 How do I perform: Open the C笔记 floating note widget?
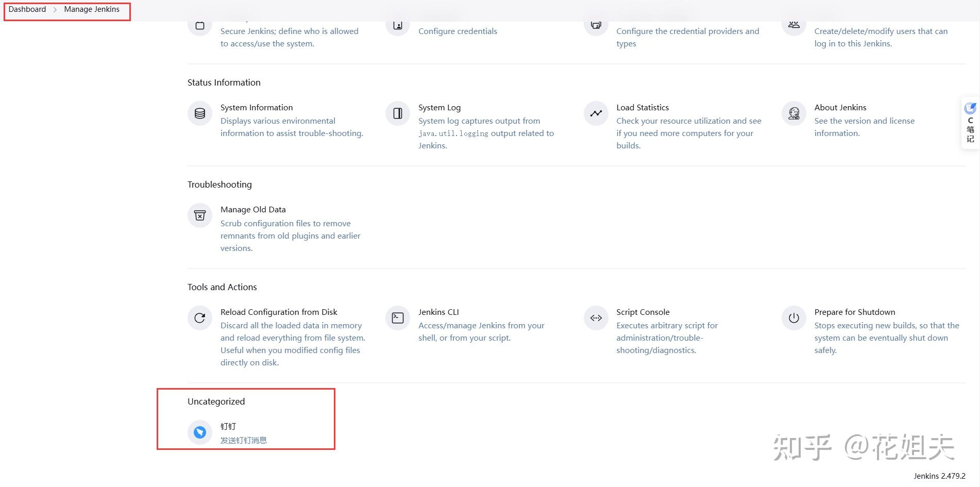pyautogui.click(x=970, y=123)
